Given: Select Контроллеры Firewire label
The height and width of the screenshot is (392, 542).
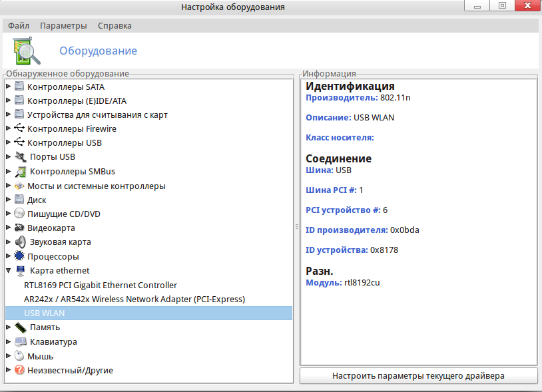Looking at the screenshot, I should [72, 129].
